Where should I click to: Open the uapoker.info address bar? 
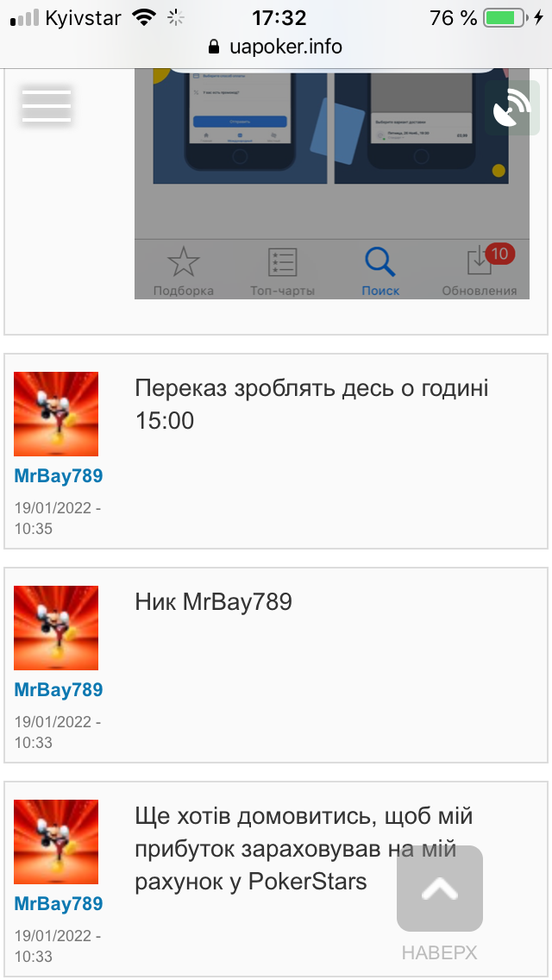pyautogui.click(x=276, y=47)
